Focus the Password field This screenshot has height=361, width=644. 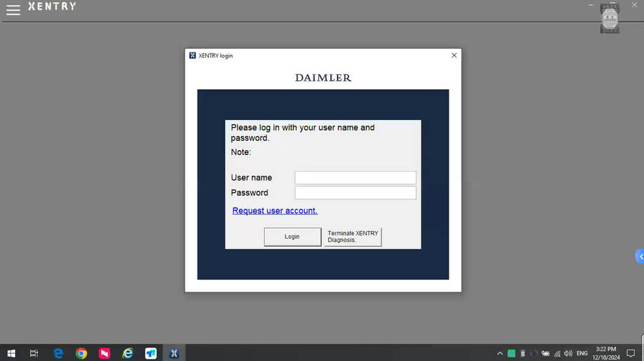click(x=355, y=193)
